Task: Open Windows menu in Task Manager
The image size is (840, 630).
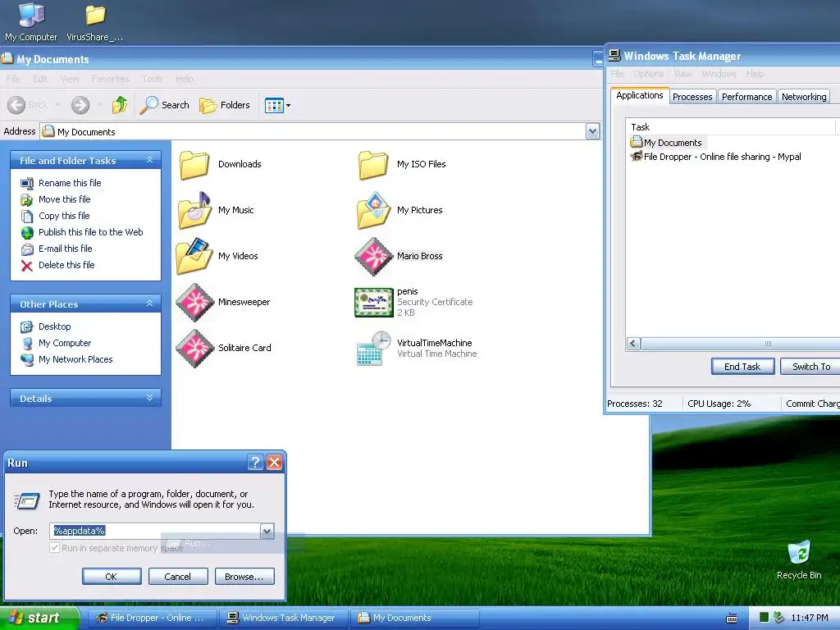Action: click(719, 74)
